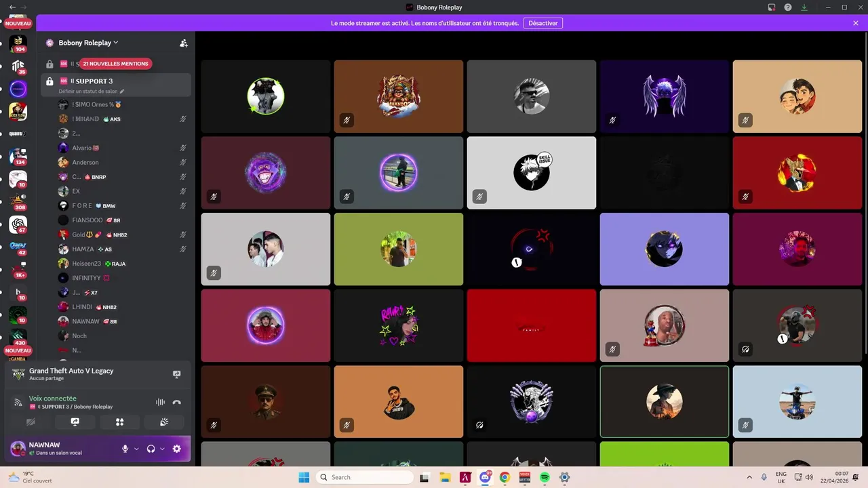Click the top NOUVEAU unread indicator
This screenshot has height=488, width=868.
[18, 23]
